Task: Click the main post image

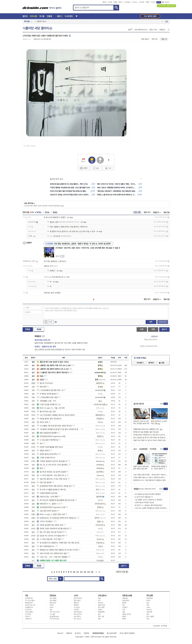Action: pos(76,93)
